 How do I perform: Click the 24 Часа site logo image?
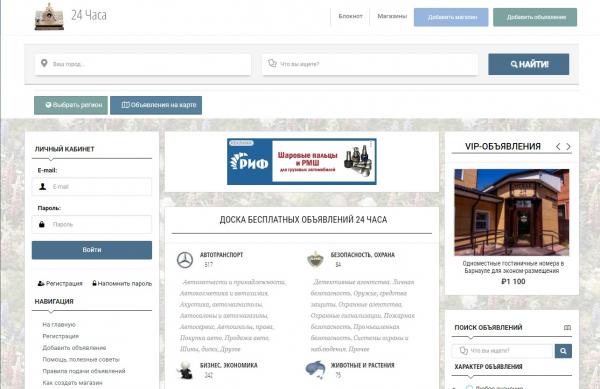pos(49,16)
